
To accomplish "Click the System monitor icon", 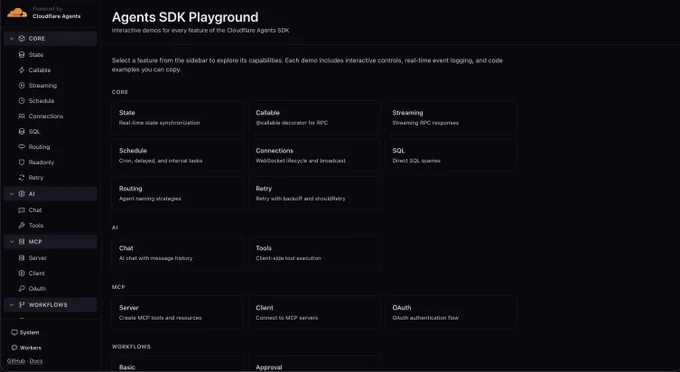I will (x=14, y=333).
